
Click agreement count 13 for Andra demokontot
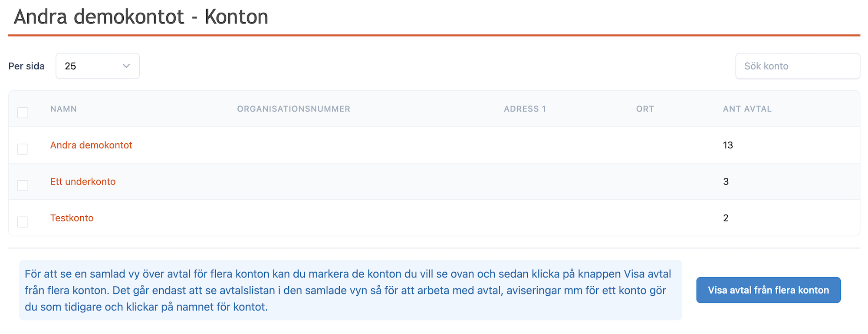(728, 145)
